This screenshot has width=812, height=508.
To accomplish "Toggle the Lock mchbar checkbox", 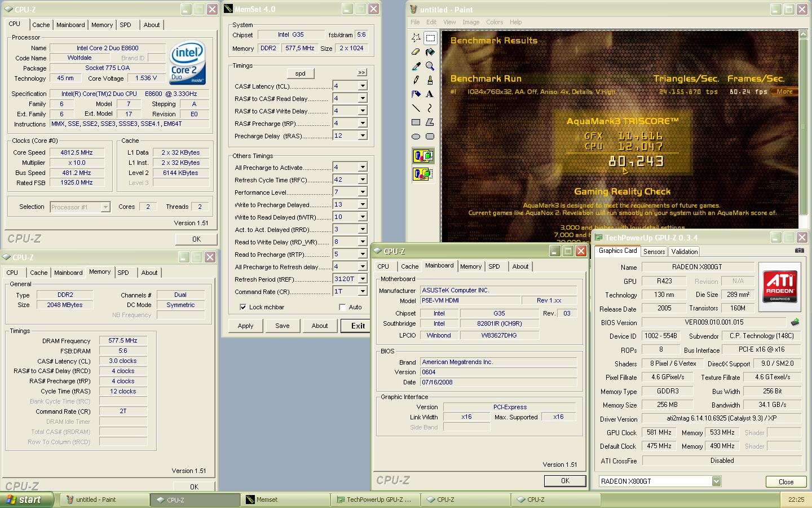I will 243,307.
